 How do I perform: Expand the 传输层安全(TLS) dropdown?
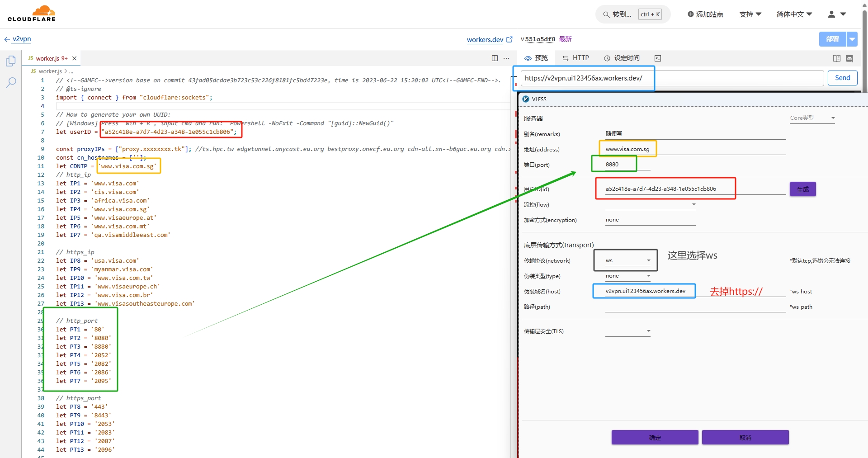point(627,331)
